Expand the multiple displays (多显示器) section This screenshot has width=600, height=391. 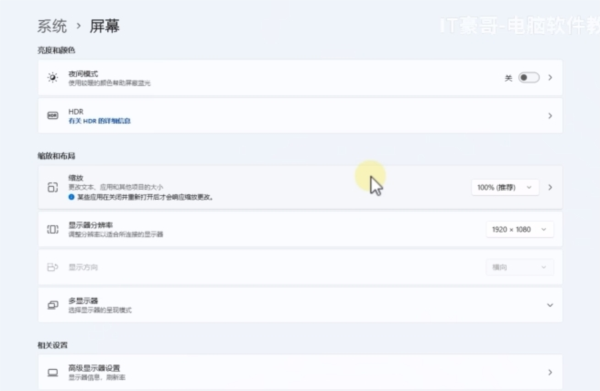550,305
